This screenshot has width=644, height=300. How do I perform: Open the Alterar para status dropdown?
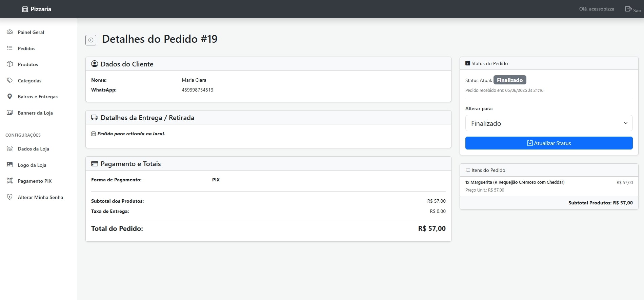click(548, 123)
